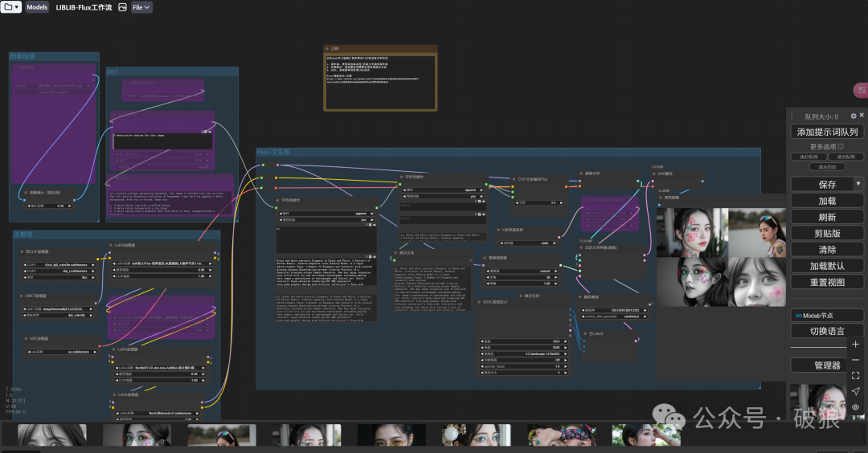Click the 显示历史 button
This screenshot has width=868, height=453.
coord(827,166)
